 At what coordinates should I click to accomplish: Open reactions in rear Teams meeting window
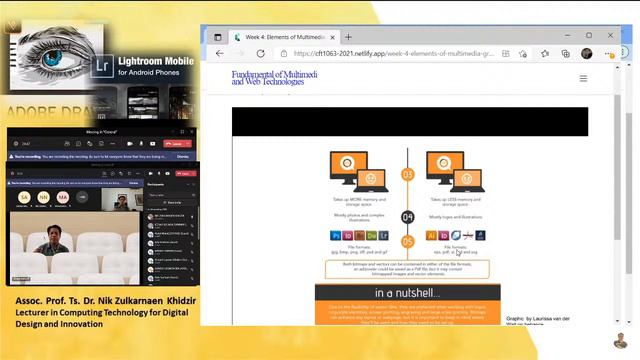point(90,144)
